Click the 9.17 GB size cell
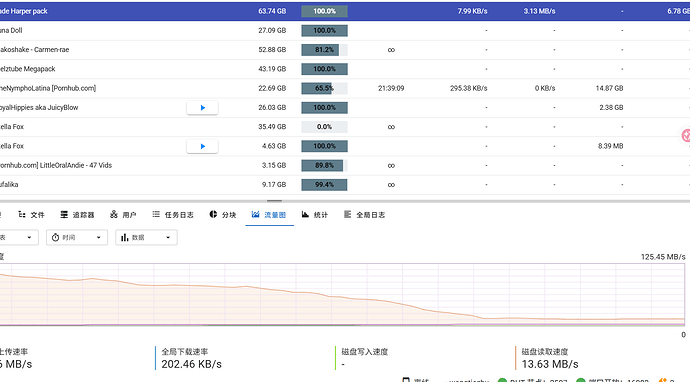This screenshot has width=690, height=382. pyautogui.click(x=274, y=185)
